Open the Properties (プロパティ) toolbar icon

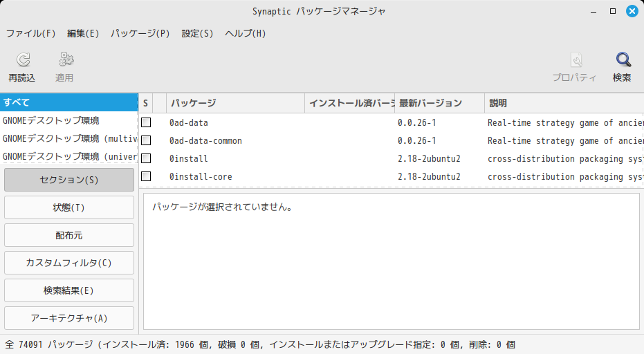coord(575,60)
